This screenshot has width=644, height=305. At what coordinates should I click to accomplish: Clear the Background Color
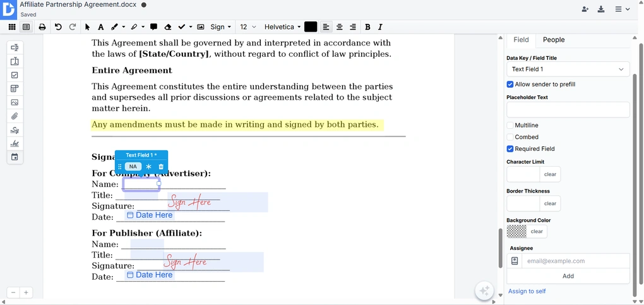[x=537, y=231]
